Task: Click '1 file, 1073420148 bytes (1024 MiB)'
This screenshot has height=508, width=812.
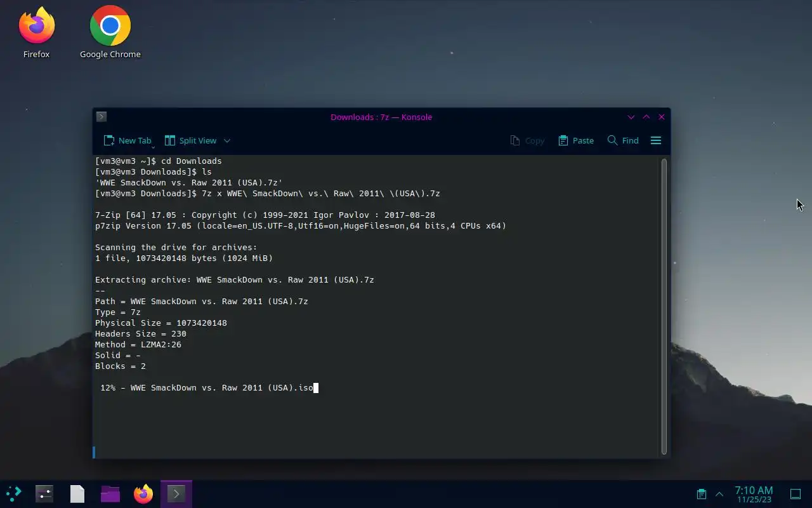Action: pyautogui.click(x=184, y=258)
